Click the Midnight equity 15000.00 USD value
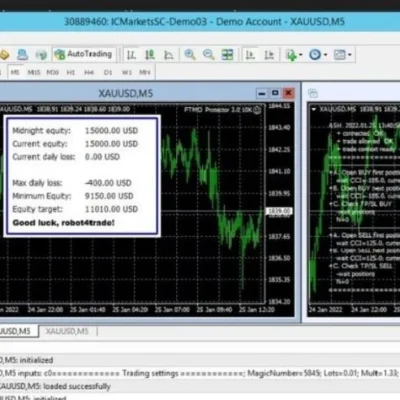This screenshot has width=400, height=400. tap(111, 131)
